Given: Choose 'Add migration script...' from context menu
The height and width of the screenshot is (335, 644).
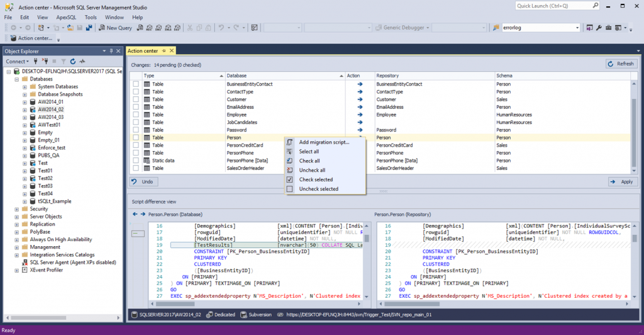Looking at the screenshot, I should [323, 142].
